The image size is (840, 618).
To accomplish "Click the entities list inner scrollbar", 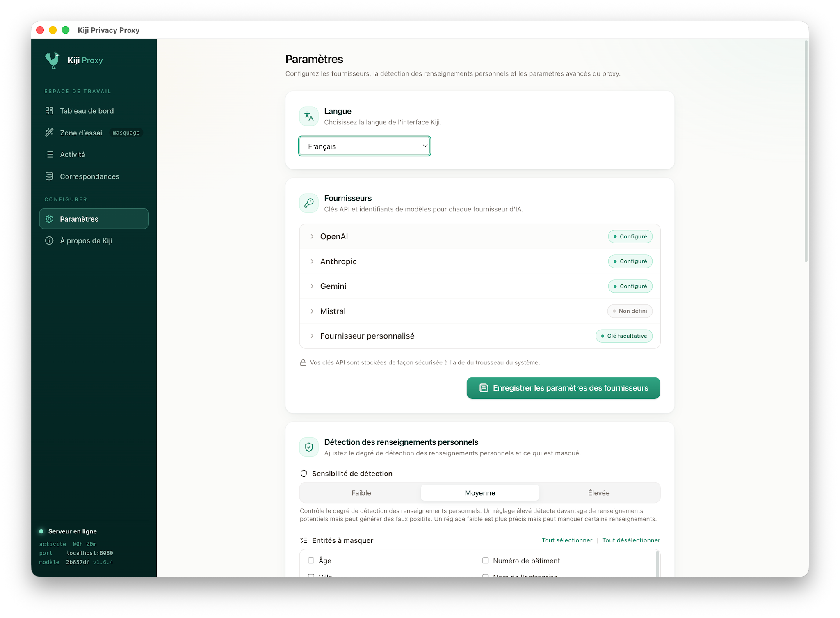I will coord(658,563).
